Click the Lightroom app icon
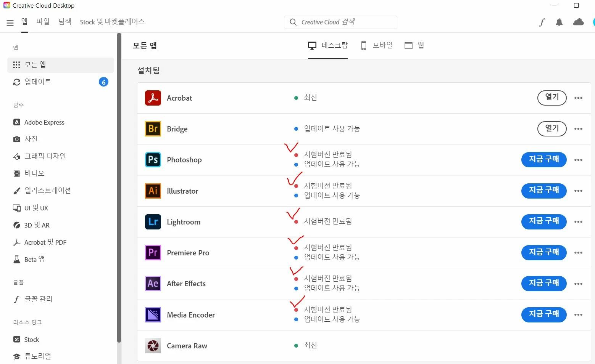 click(153, 222)
